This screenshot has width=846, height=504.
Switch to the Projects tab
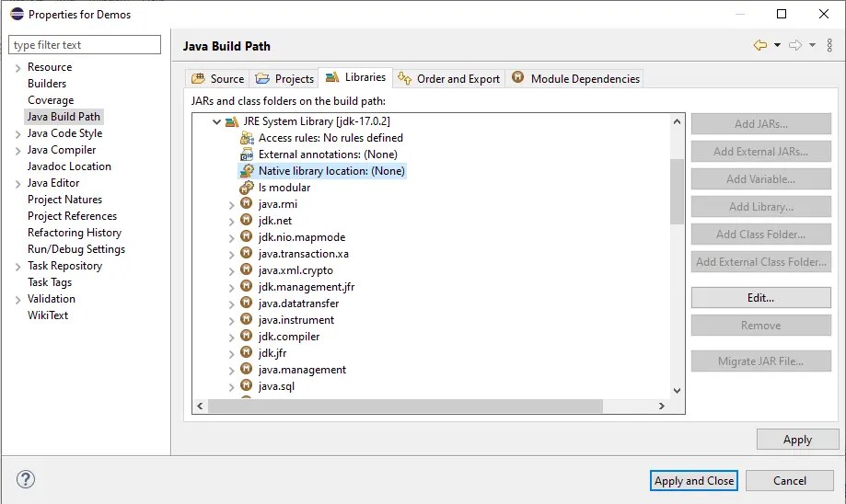pyautogui.click(x=284, y=79)
